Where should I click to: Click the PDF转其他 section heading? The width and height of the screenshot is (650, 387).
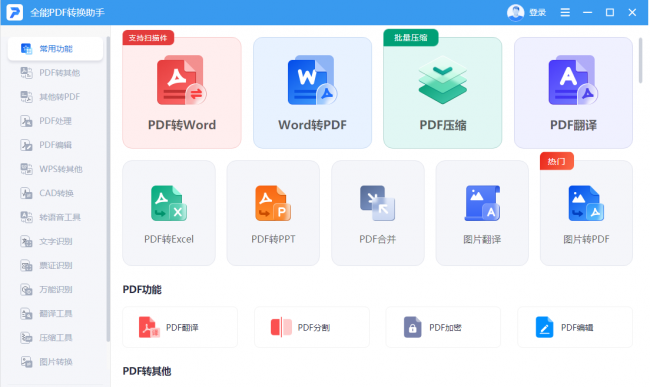(x=147, y=371)
